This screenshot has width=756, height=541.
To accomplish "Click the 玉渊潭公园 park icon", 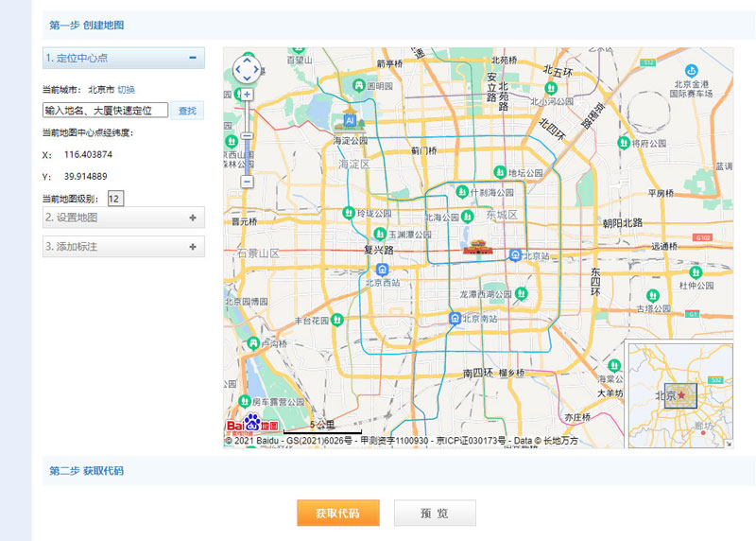I will [x=380, y=235].
